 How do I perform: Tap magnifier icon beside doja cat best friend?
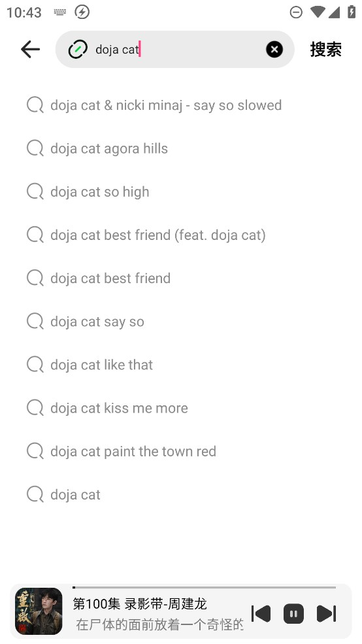pyautogui.click(x=35, y=278)
